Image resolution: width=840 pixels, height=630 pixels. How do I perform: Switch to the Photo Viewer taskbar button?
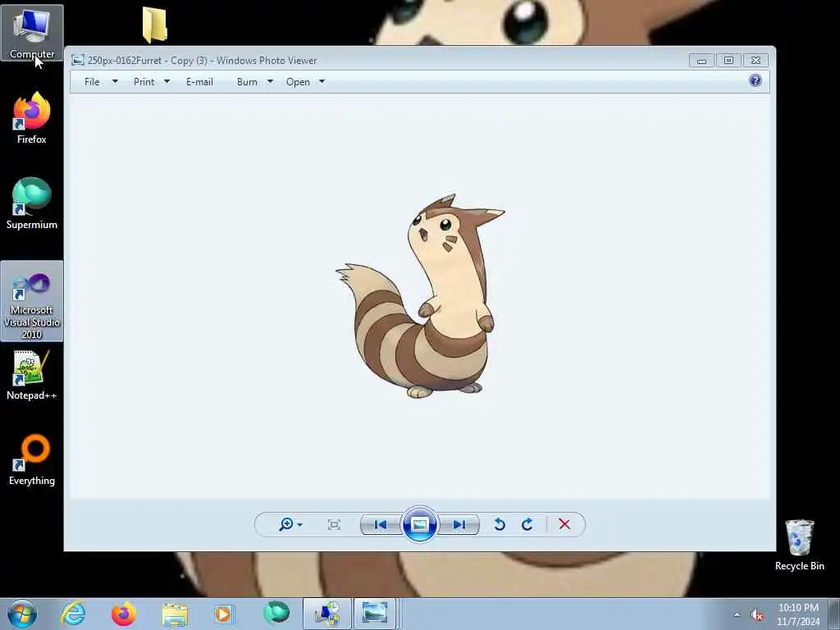click(x=374, y=614)
